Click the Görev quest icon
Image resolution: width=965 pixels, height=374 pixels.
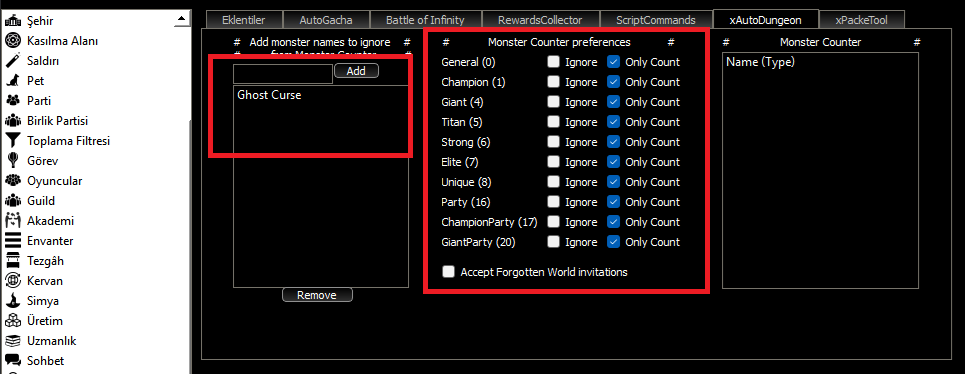pyautogui.click(x=12, y=161)
